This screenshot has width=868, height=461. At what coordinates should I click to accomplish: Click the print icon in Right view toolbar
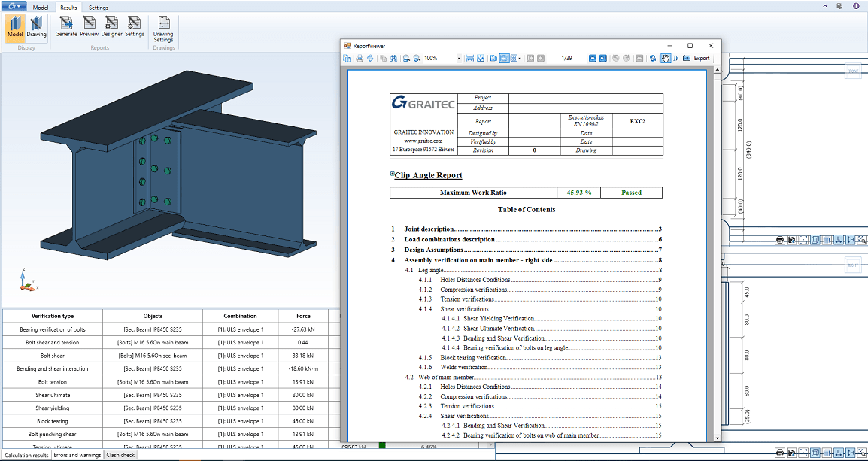coord(780,453)
